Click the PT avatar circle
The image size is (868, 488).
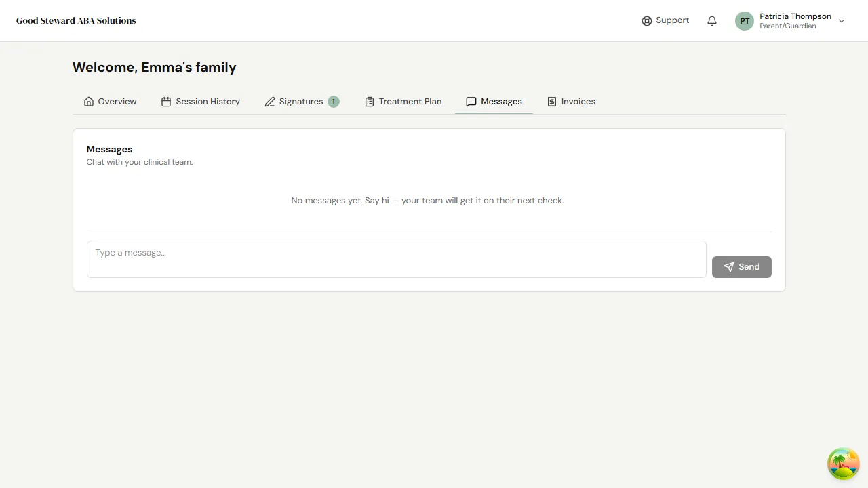pyautogui.click(x=744, y=20)
